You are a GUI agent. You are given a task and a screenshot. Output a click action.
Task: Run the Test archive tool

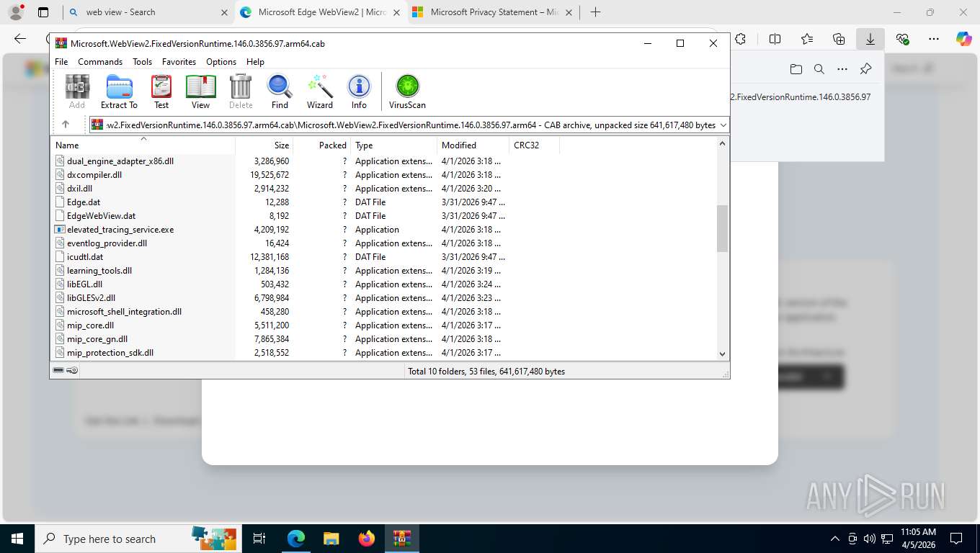(161, 91)
